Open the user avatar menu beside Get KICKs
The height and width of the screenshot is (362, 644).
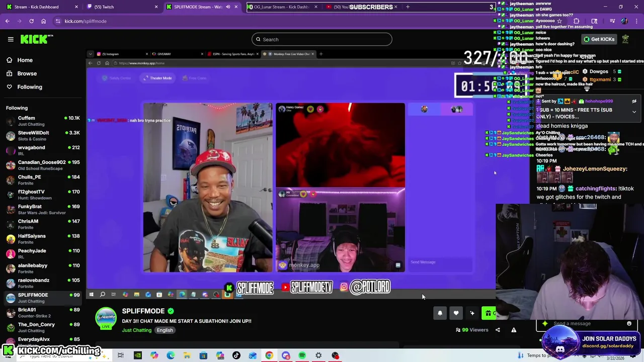coord(625,39)
